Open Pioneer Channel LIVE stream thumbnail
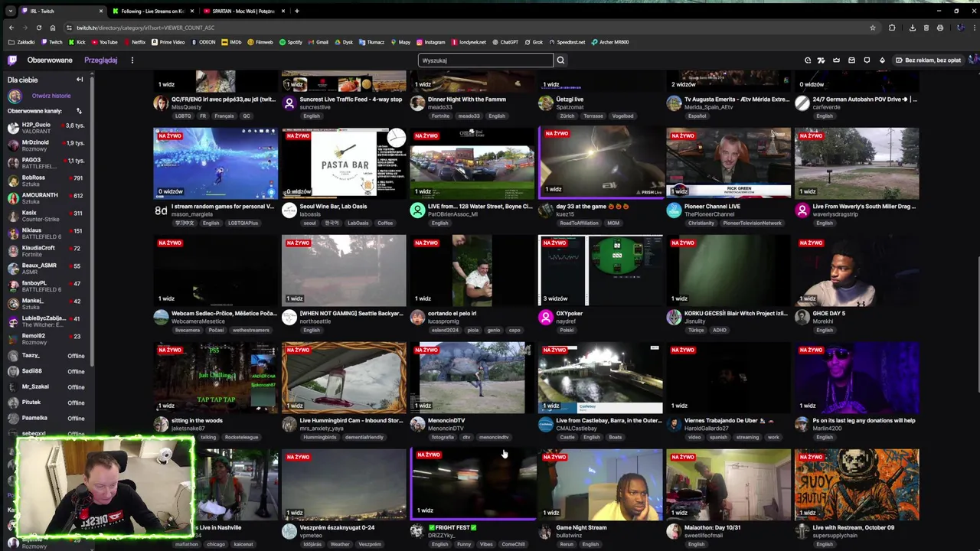980x551 pixels. [729, 163]
